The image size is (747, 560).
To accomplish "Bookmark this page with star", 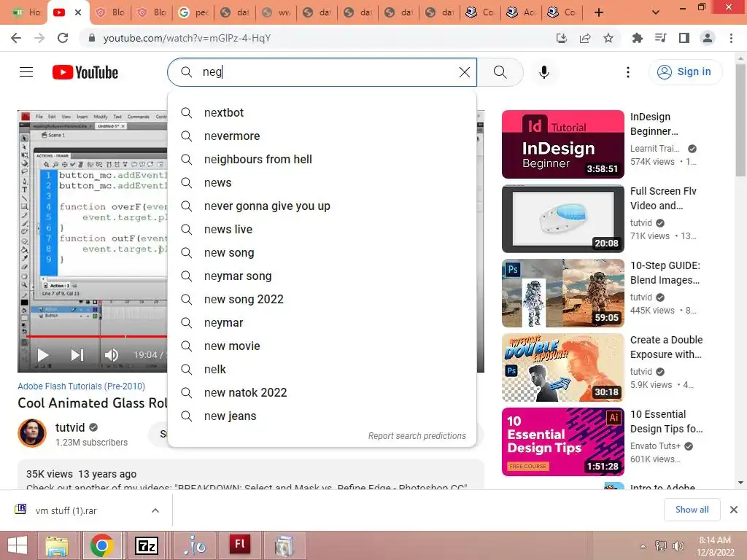I will pos(608,38).
